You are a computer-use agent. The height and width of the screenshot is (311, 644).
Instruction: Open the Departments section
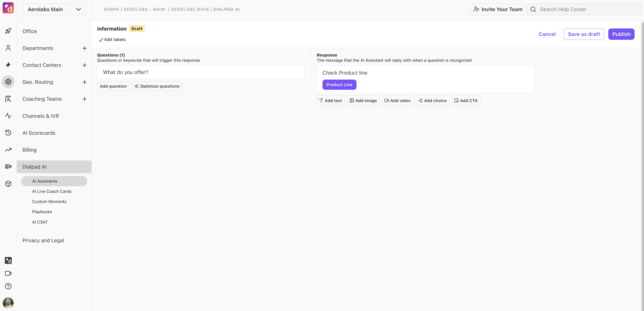[38, 48]
